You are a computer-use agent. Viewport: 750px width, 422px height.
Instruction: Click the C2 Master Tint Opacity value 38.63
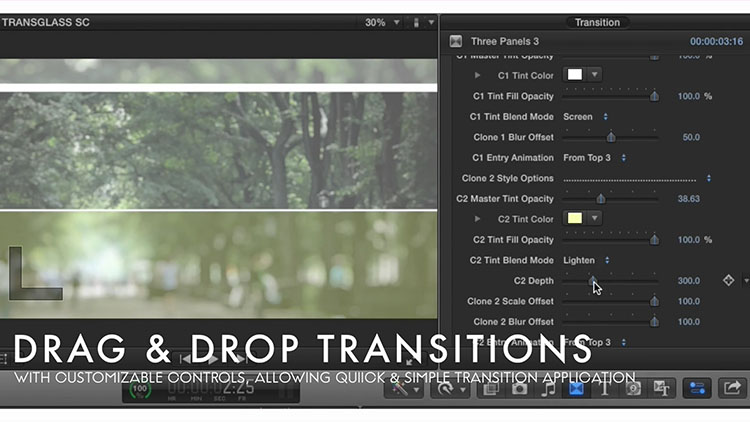click(x=689, y=199)
